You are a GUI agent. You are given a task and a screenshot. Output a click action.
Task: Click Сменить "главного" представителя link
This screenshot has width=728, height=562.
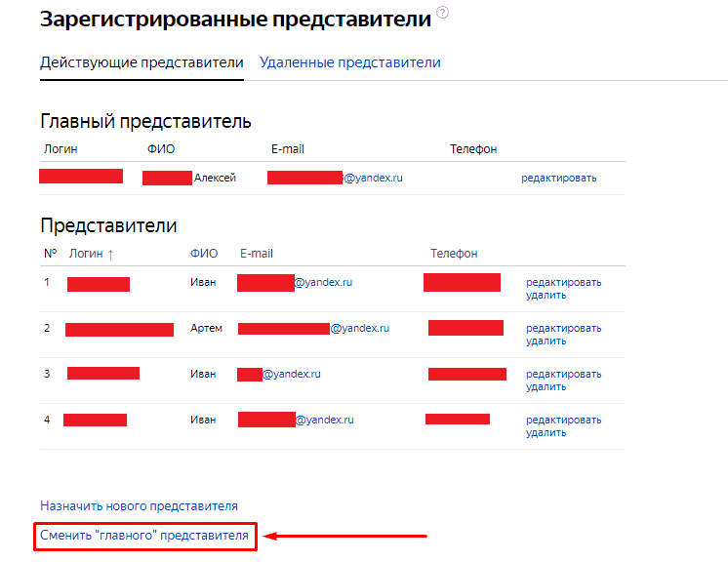[144, 536]
